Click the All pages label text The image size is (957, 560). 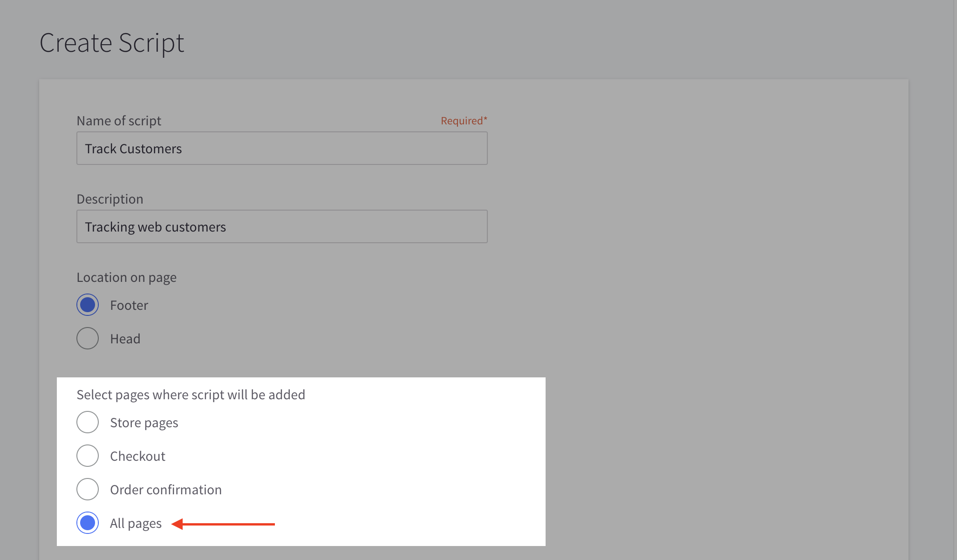[x=135, y=523]
